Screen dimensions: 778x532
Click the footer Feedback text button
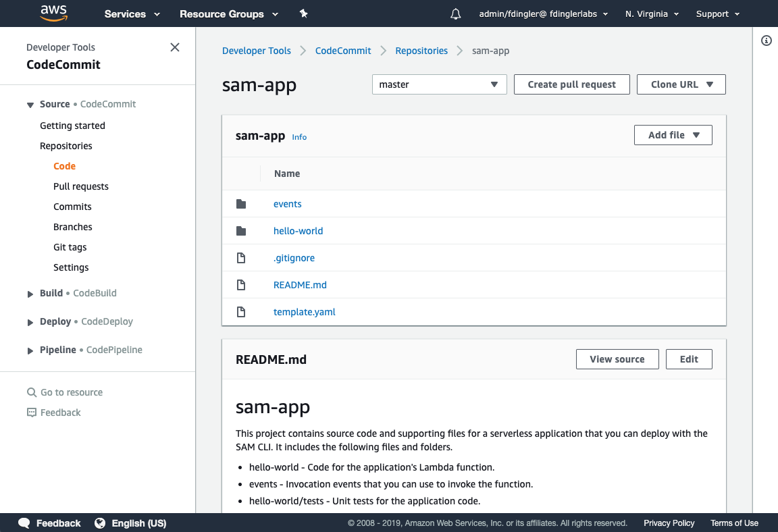[59, 523]
